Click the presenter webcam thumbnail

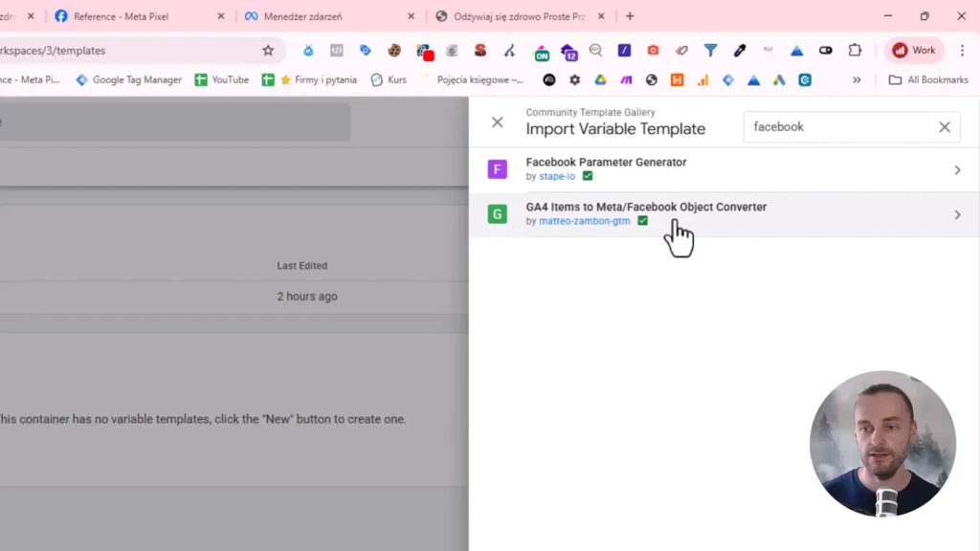[882, 444]
